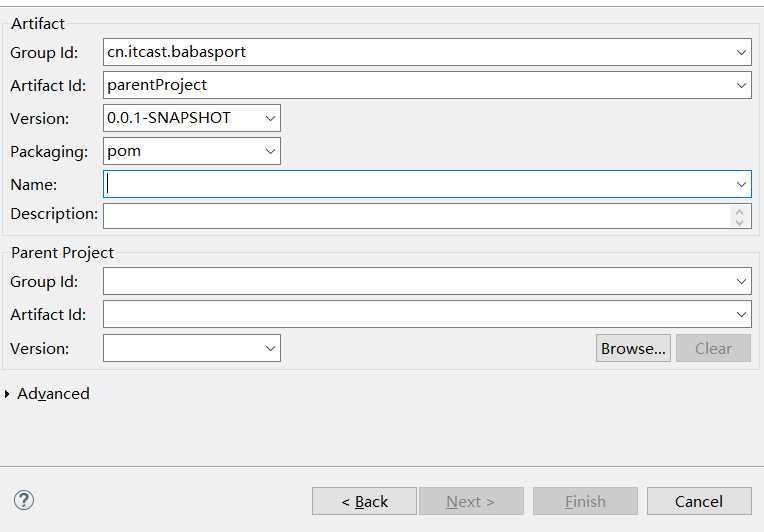Click the Browse... button
The width and height of the screenshot is (764, 532).
(633, 348)
